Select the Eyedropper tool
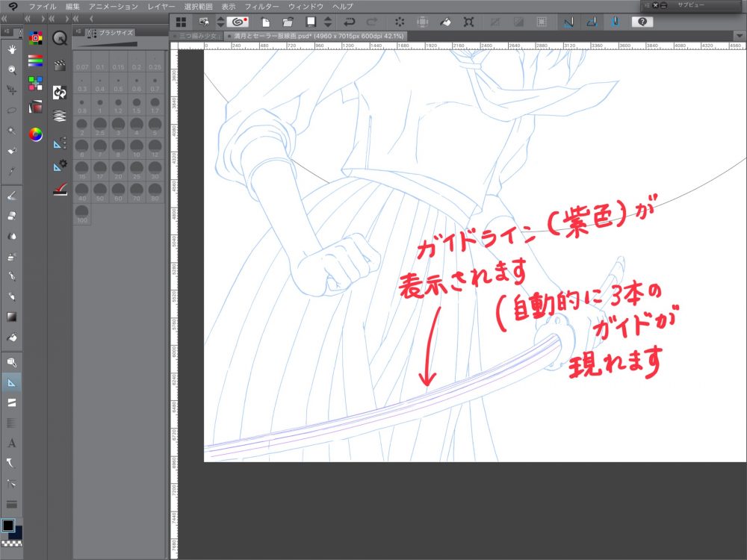 pos(12,171)
